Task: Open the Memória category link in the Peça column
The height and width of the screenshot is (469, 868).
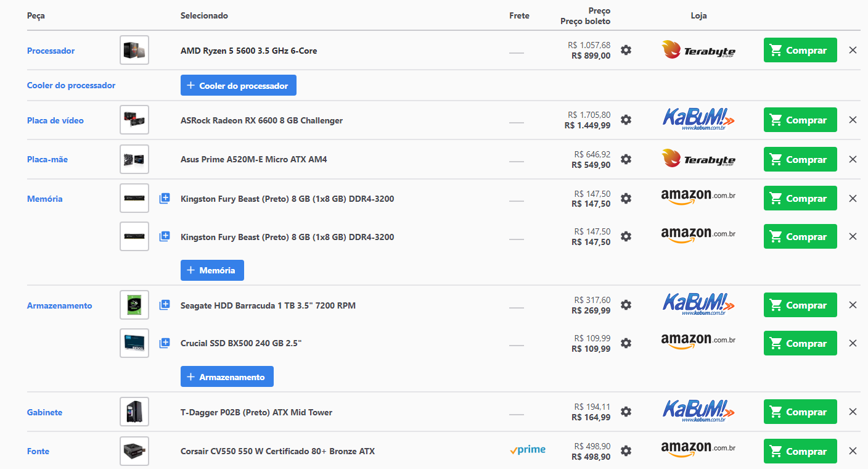Action: [x=45, y=199]
